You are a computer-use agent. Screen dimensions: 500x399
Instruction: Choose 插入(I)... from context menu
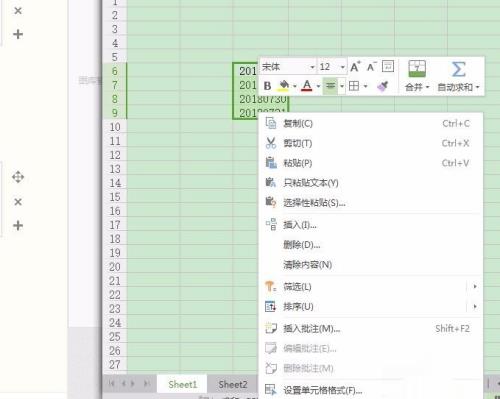(x=371, y=225)
